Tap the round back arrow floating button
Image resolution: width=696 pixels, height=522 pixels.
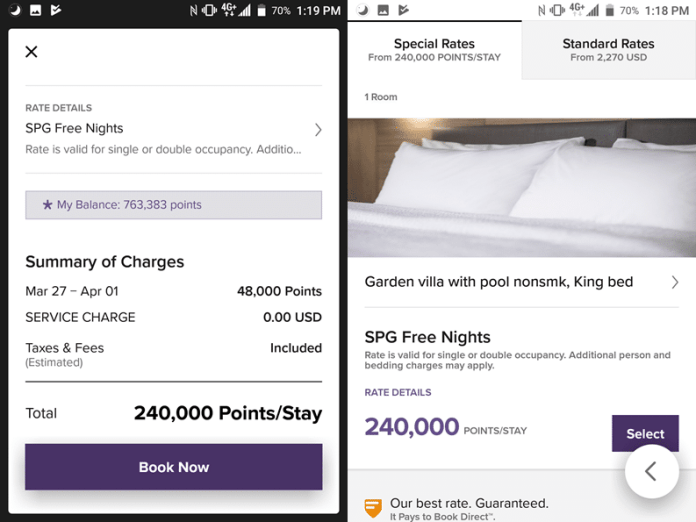pos(651,471)
